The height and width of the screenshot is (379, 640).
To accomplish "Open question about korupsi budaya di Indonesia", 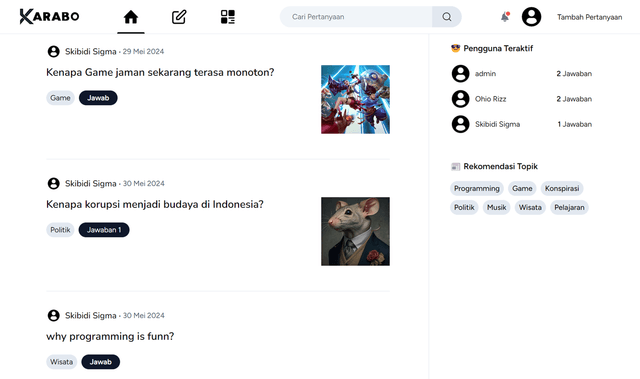I will pyautogui.click(x=155, y=204).
